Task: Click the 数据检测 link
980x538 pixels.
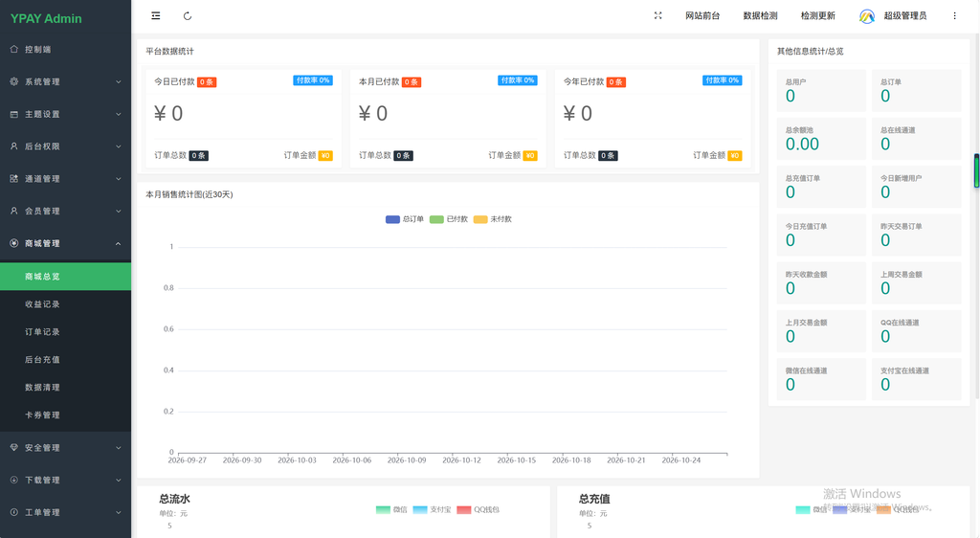Action: pos(760,15)
